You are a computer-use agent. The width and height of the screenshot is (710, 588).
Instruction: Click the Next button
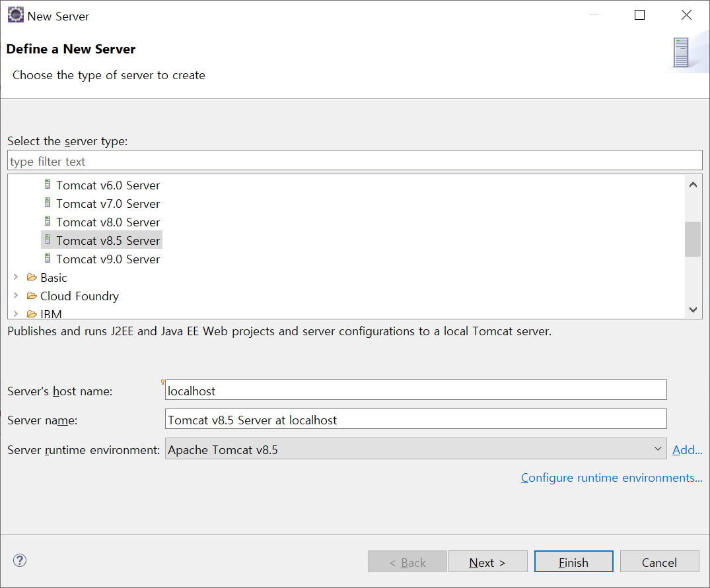pos(487,562)
